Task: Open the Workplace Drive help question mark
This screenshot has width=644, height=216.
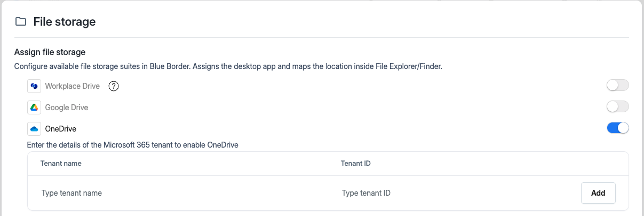Action: [x=113, y=86]
